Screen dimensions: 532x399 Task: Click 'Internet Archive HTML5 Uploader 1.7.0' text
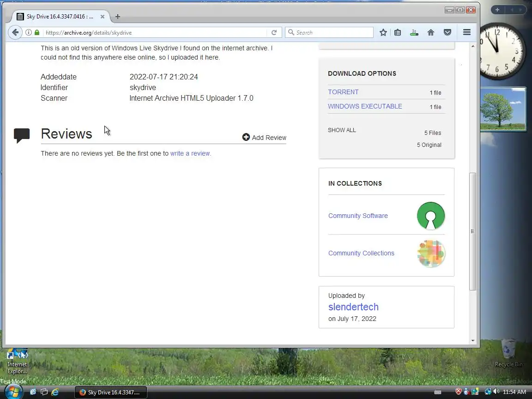[191, 98]
